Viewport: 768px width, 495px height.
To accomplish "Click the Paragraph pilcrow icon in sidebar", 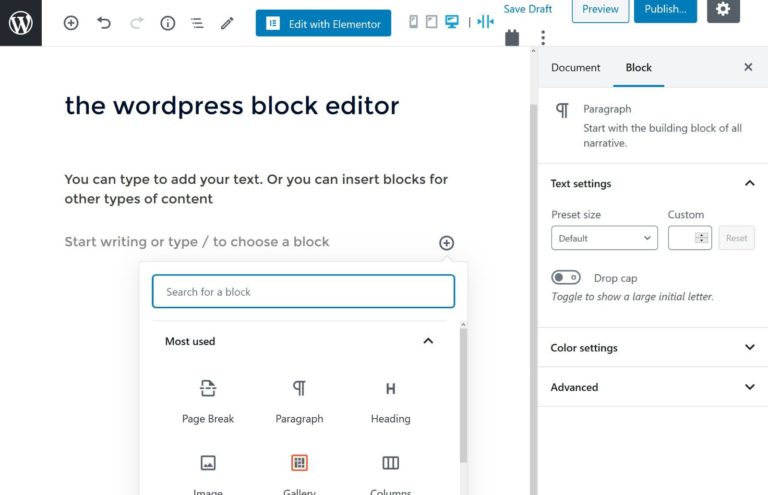I will [x=562, y=110].
